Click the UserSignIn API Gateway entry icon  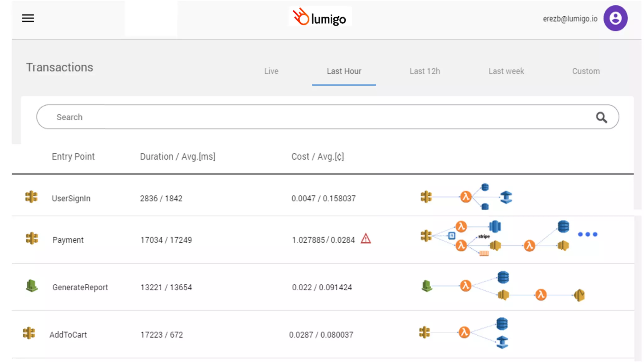tap(31, 197)
